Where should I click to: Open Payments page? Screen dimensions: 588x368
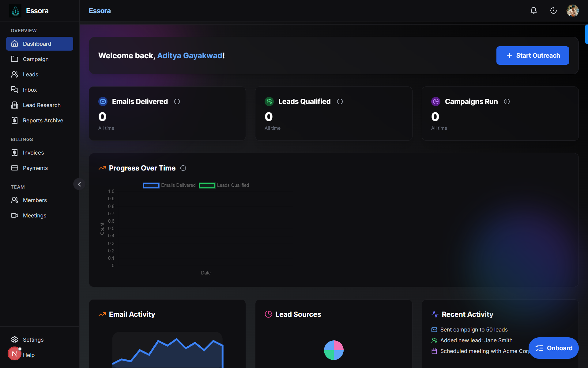(40, 168)
